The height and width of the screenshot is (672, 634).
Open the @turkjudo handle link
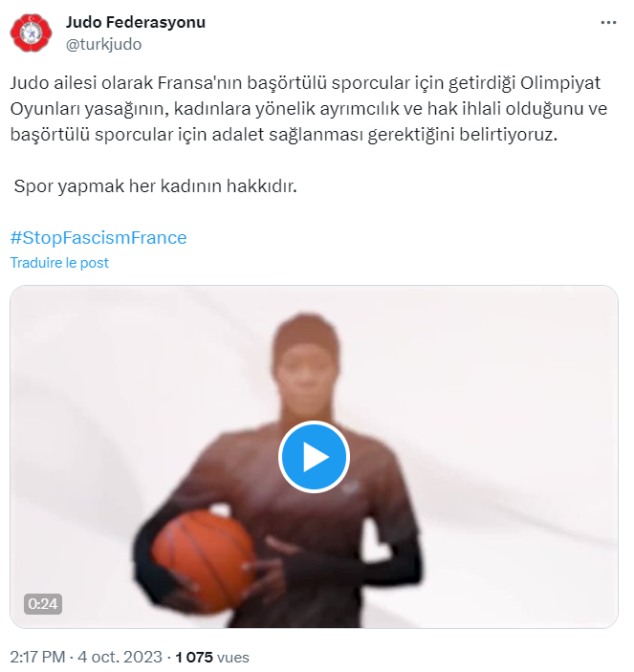tap(103, 44)
